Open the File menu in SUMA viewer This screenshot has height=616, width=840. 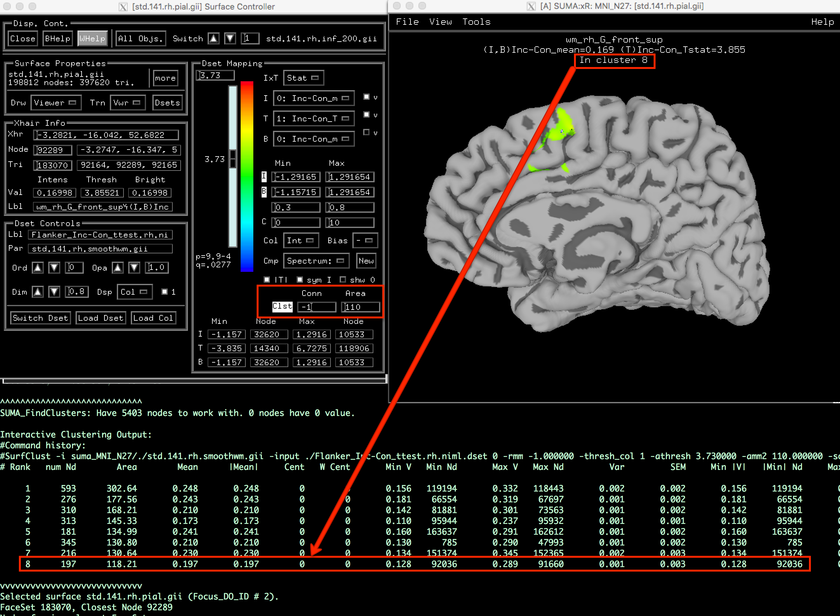point(407,22)
